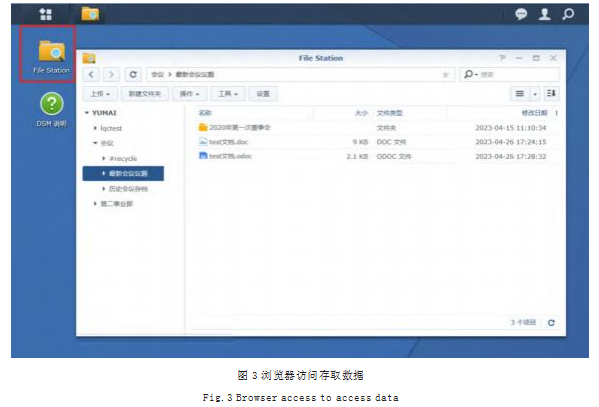Open the upload dropdown menu
599x407 pixels.
100,94
